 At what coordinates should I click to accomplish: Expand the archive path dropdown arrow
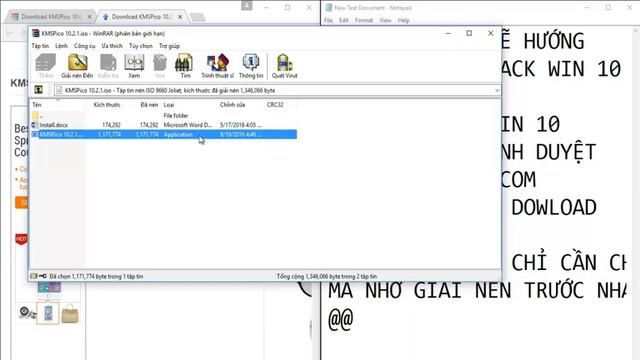(x=497, y=90)
